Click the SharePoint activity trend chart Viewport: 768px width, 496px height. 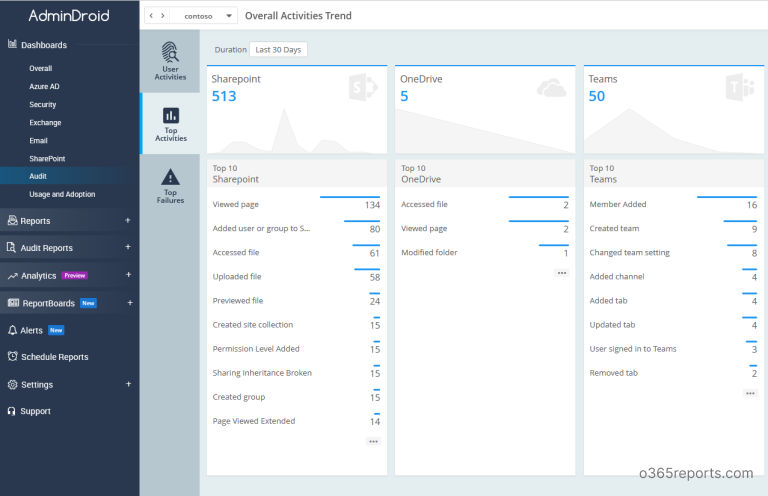pyautogui.click(x=297, y=131)
